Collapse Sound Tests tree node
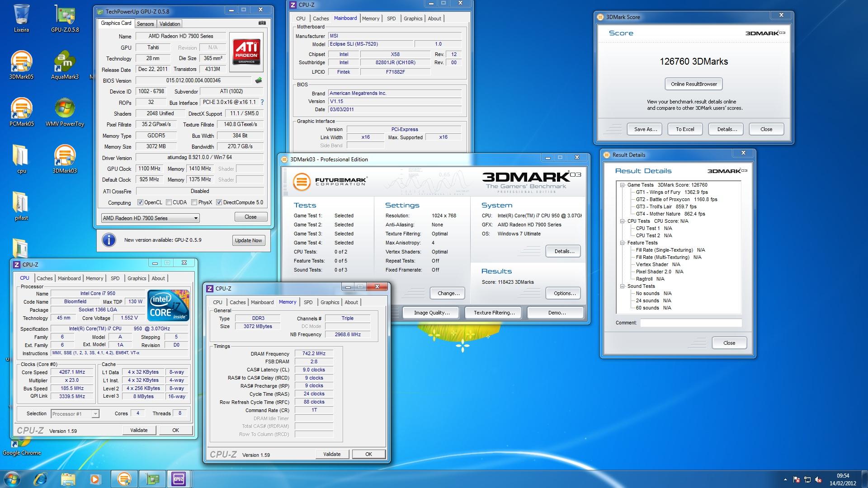 622,286
